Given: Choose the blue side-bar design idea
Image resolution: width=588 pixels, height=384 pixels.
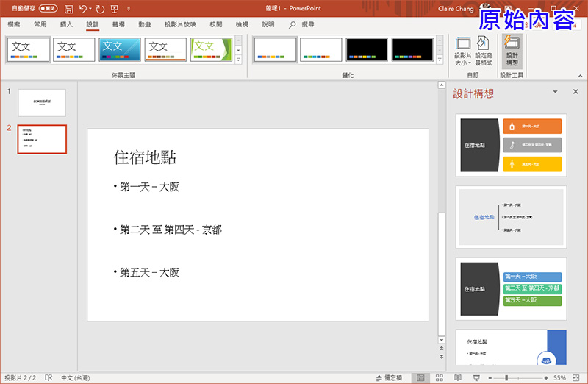Looking at the screenshot, I should pyautogui.click(x=511, y=347).
